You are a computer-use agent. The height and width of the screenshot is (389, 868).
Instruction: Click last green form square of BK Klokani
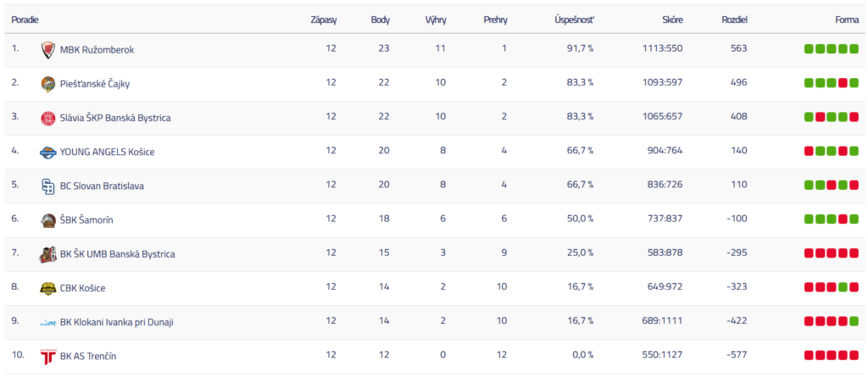click(854, 322)
